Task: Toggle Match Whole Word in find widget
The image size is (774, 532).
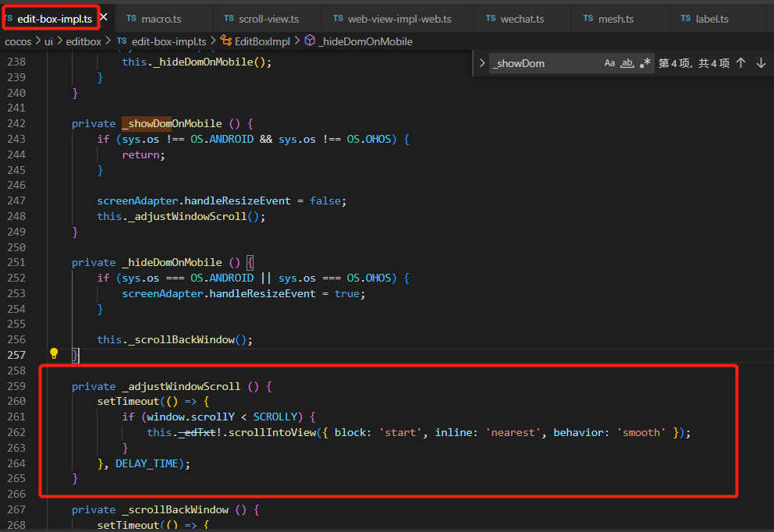Action: [x=627, y=63]
